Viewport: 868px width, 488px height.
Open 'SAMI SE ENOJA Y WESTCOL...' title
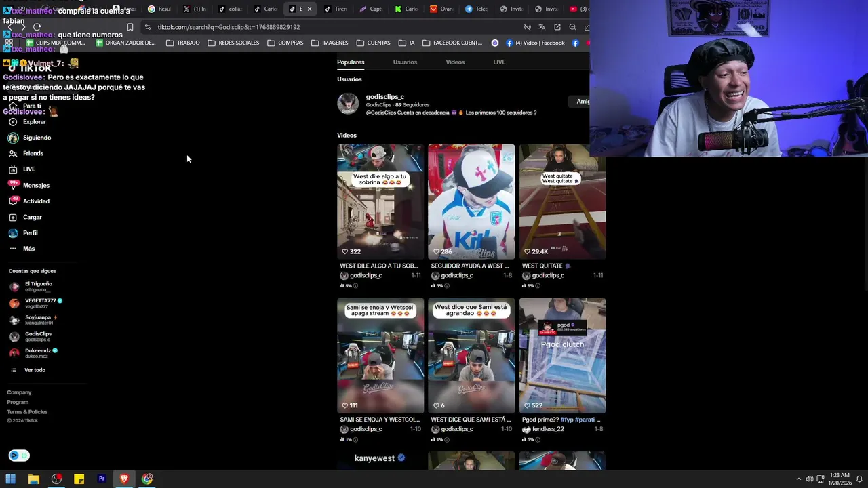click(x=380, y=420)
